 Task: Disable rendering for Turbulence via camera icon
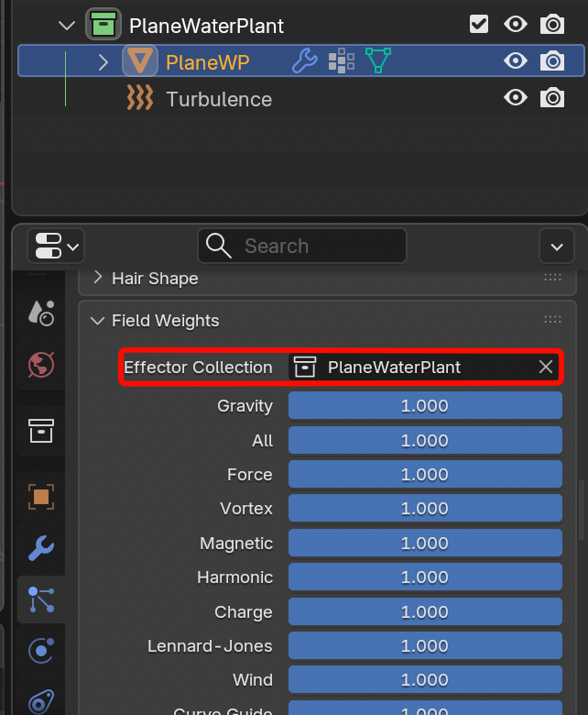tap(552, 98)
